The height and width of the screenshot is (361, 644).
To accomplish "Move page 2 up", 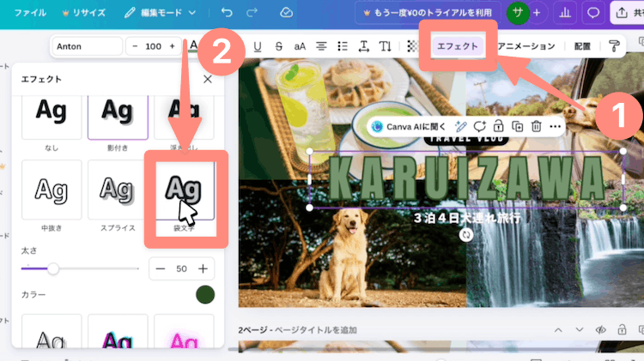I will [558, 330].
